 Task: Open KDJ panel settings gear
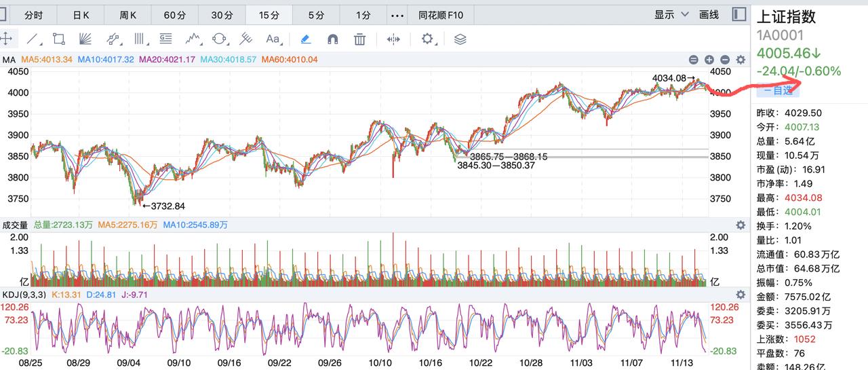tap(741, 295)
